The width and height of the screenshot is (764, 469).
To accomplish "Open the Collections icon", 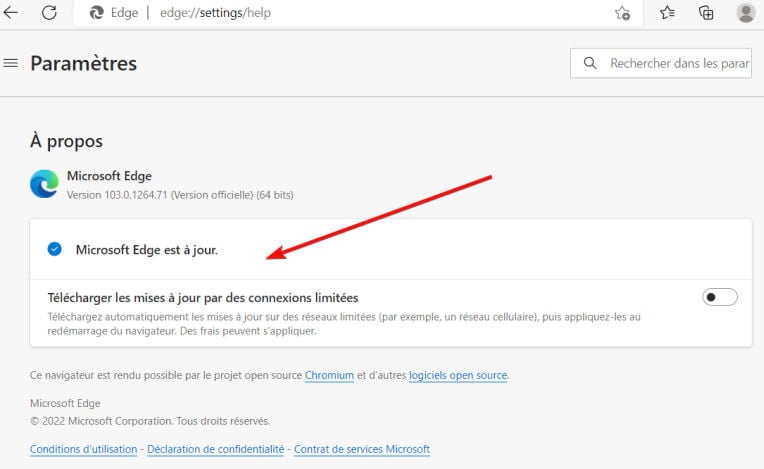I will click(x=706, y=13).
